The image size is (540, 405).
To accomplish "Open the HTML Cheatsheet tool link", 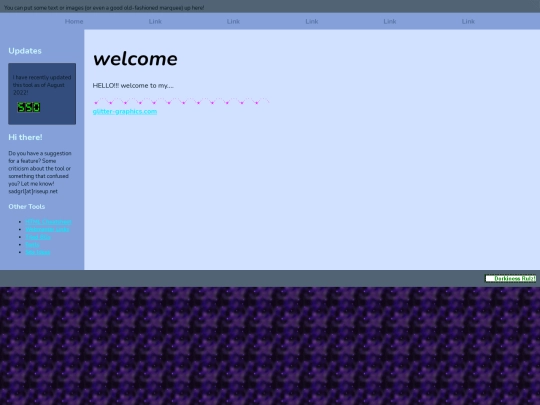I will [48, 222].
